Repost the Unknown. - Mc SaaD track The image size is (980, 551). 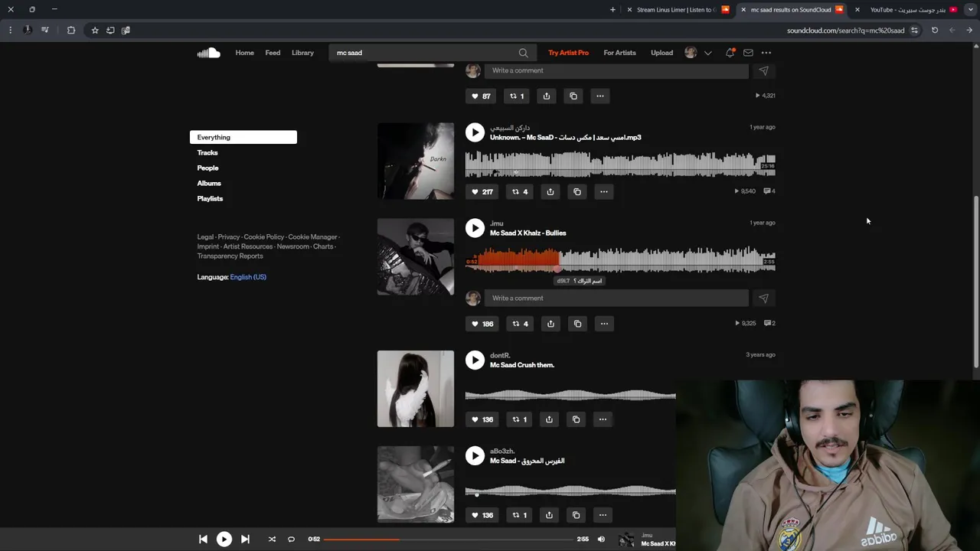click(x=520, y=191)
